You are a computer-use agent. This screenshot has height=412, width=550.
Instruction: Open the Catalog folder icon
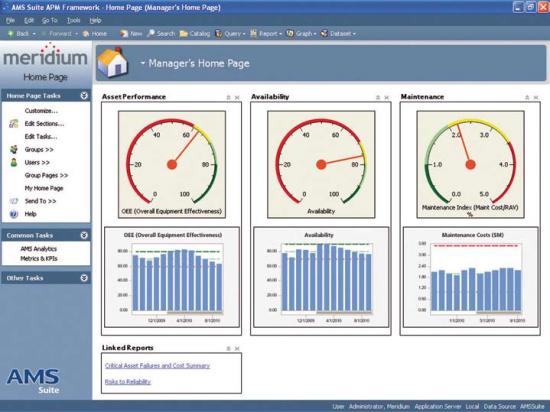pos(183,34)
